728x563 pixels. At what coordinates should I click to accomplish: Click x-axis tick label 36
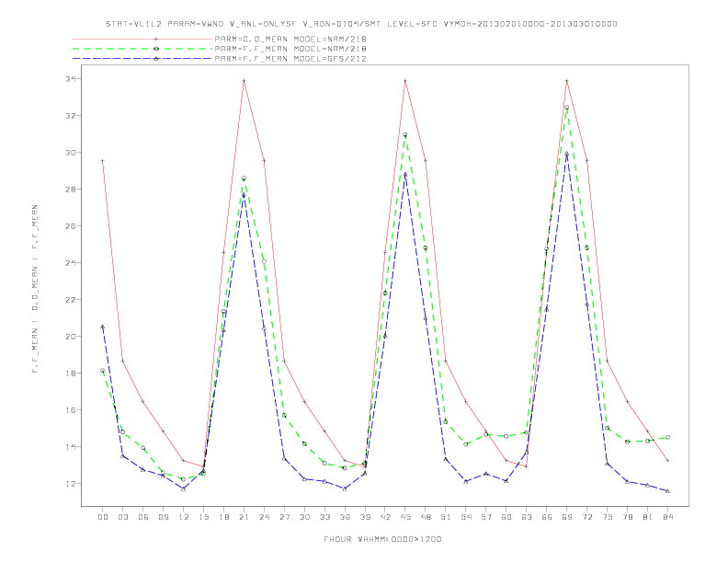(345, 517)
